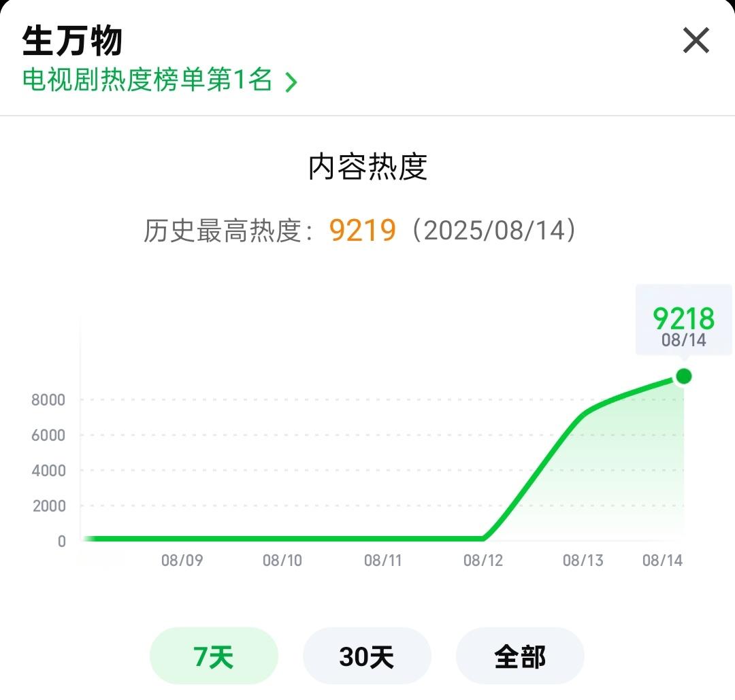Click the orange 9219 peak value
This screenshot has width=735, height=700.
(x=362, y=230)
